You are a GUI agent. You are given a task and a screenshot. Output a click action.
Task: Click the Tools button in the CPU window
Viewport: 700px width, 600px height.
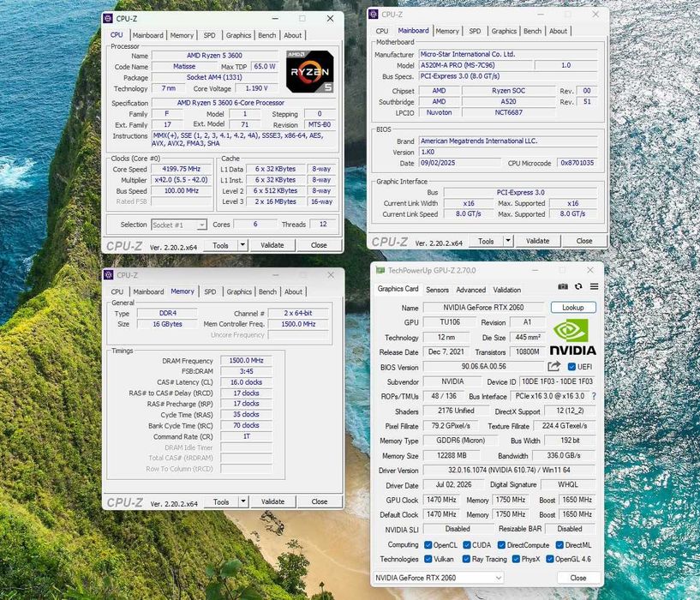[x=220, y=245]
